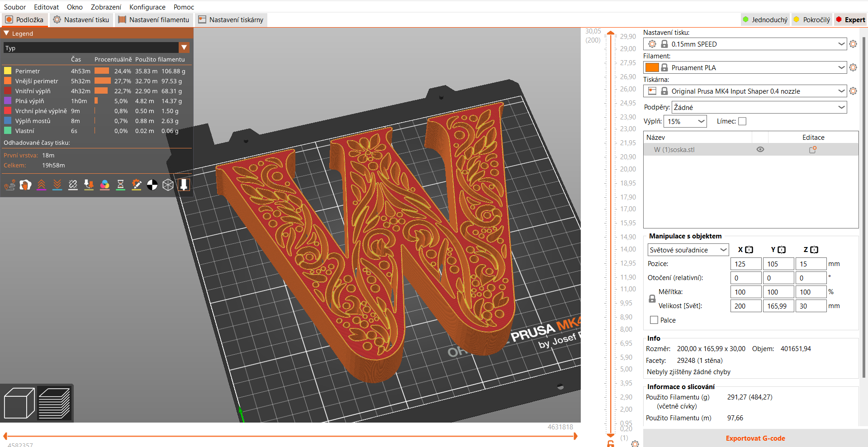Open the Výplň 15% infill dropdown
The image size is (868, 447).
tap(685, 121)
